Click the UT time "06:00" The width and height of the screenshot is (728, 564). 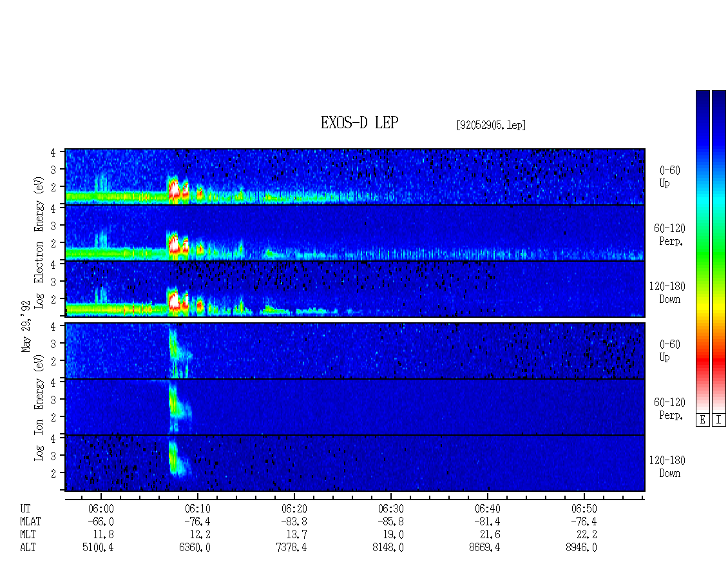[x=101, y=509]
